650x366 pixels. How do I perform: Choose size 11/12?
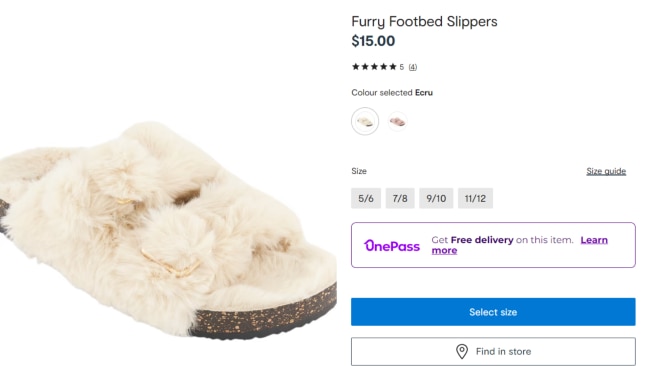tap(475, 198)
